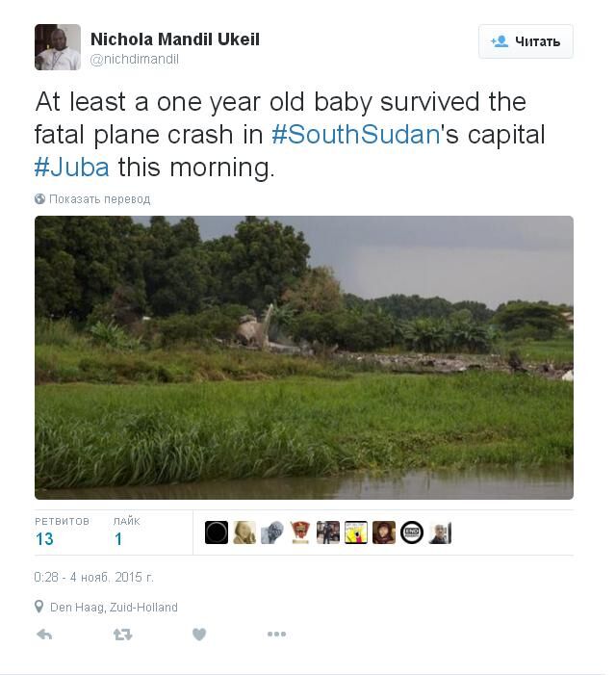View the 1 like count
Image resolution: width=616 pixels, height=675 pixels.
(x=118, y=539)
